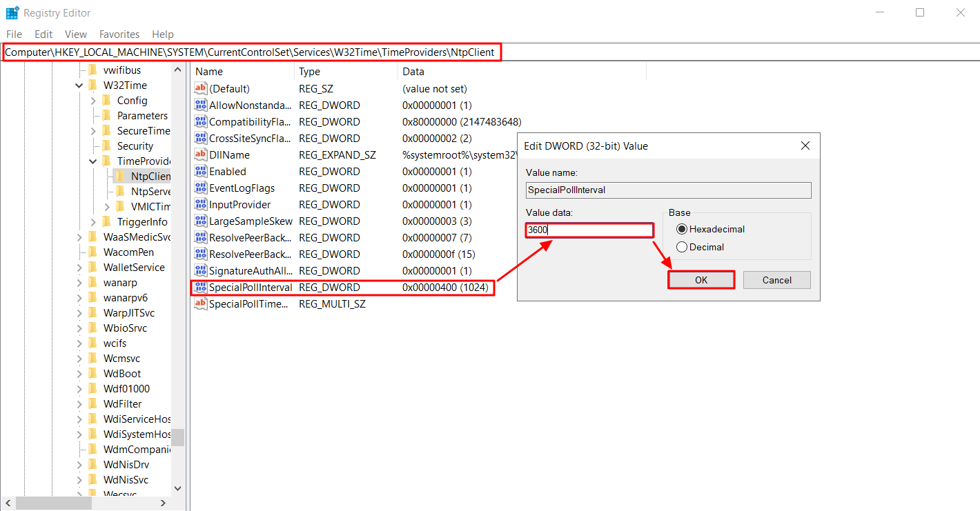
Task: Click the DllName string value icon
Action: click(201, 154)
